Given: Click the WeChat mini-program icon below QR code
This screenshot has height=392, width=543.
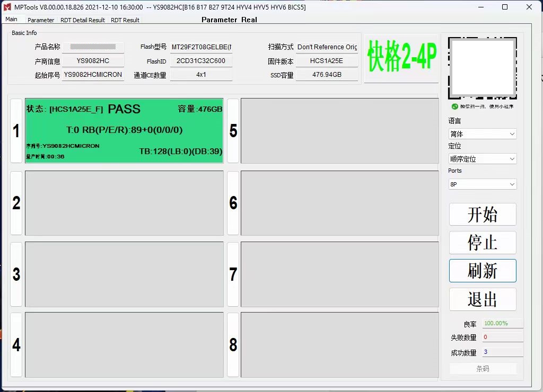Looking at the screenshot, I should click(454, 106).
